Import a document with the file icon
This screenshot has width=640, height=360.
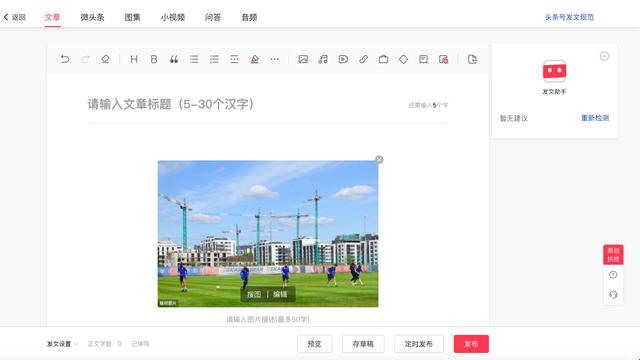[472, 59]
